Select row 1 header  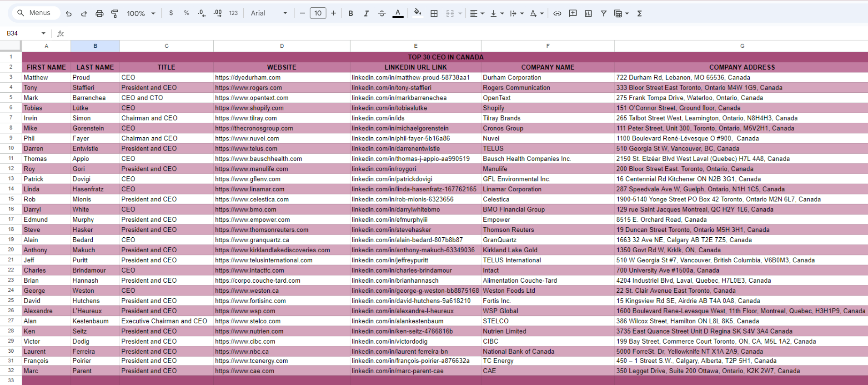tap(11, 57)
